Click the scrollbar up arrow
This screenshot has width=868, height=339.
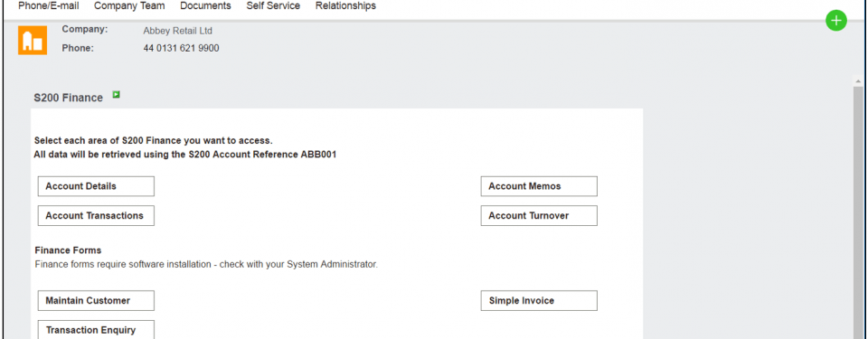coord(858,81)
